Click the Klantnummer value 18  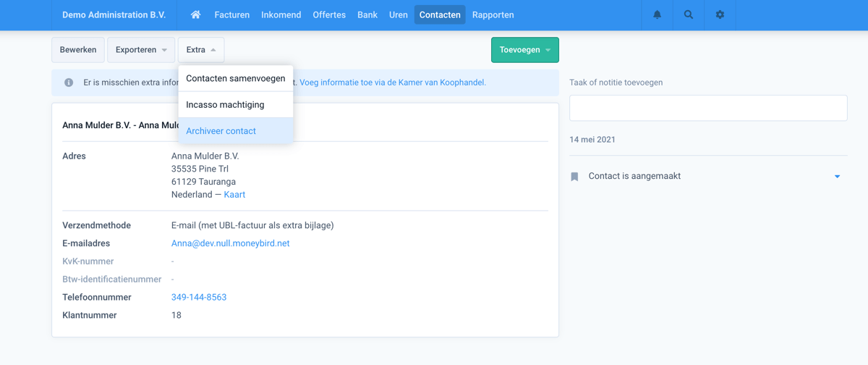tap(176, 315)
